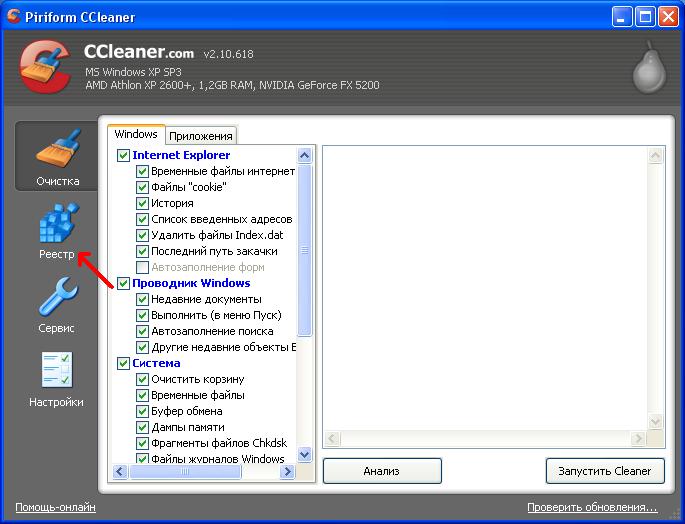Uncheck the Файлы "cookie" checkbox

(x=143, y=187)
